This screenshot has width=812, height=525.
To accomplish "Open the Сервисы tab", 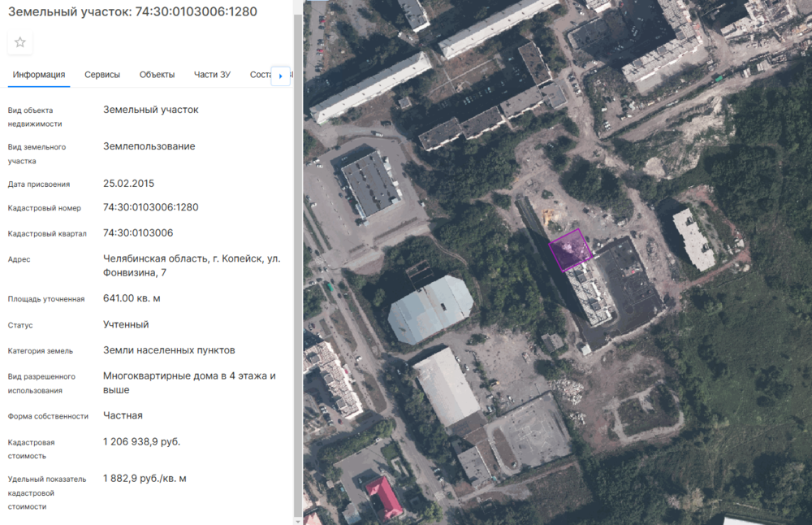I will (102, 75).
